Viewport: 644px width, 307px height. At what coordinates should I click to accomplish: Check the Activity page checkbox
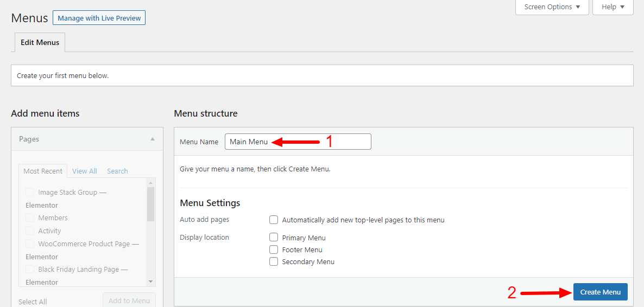pos(30,231)
